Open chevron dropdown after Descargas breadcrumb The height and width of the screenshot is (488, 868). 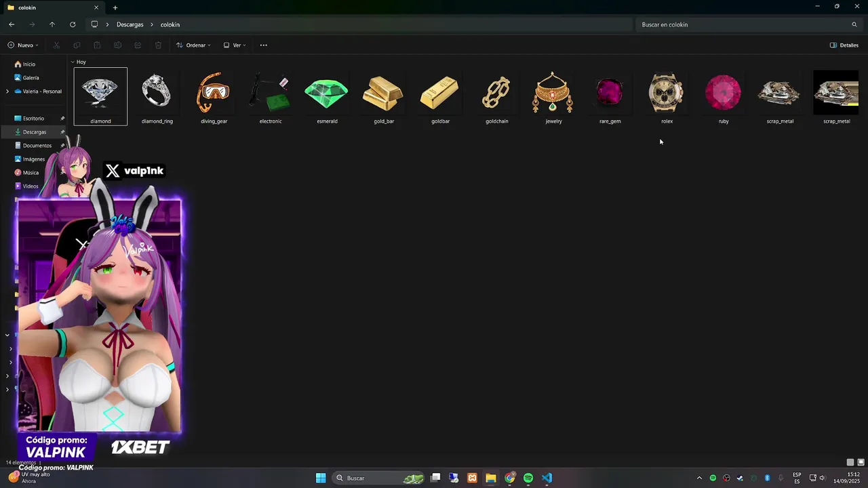coord(152,24)
